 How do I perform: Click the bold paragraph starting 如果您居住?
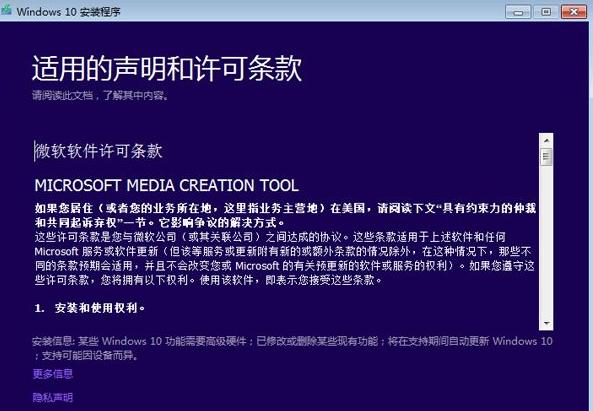tap(286, 215)
